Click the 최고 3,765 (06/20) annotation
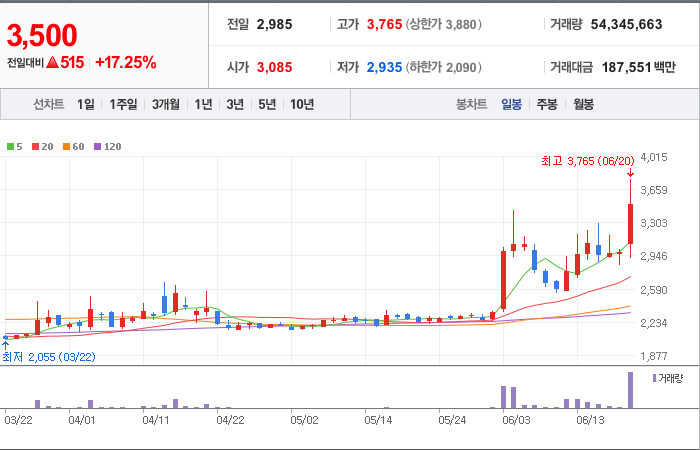 (x=587, y=161)
